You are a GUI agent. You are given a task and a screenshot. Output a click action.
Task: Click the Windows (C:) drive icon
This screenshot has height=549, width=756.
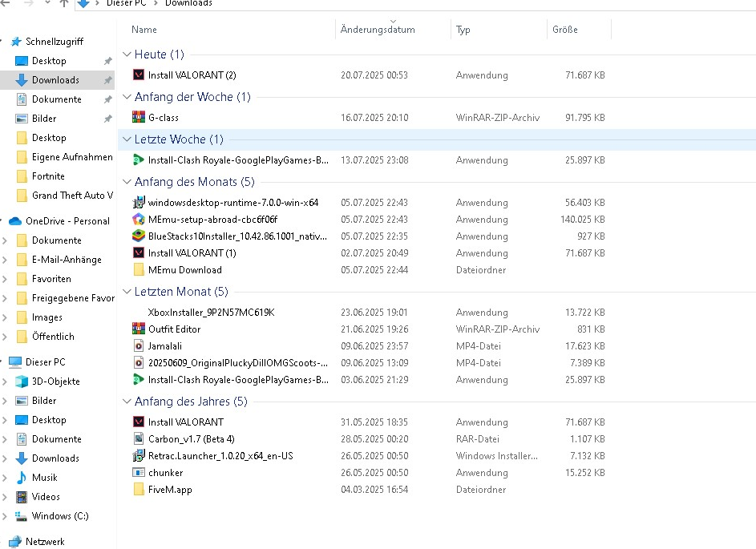[21, 516]
